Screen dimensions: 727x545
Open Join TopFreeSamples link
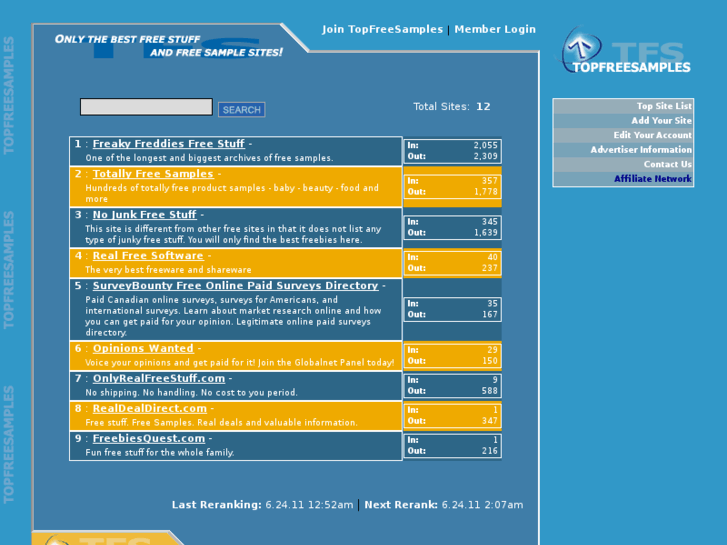383,29
